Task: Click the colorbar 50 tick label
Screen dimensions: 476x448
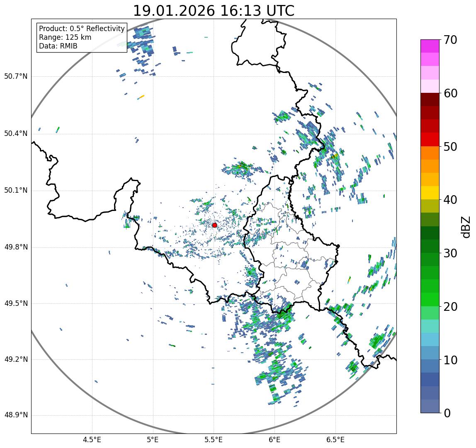Action: pyautogui.click(x=450, y=147)
